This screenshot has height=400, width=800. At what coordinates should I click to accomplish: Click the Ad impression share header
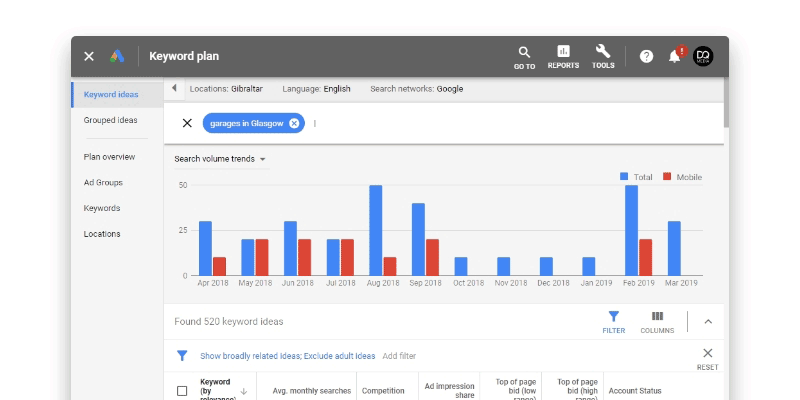coord(449,391)
